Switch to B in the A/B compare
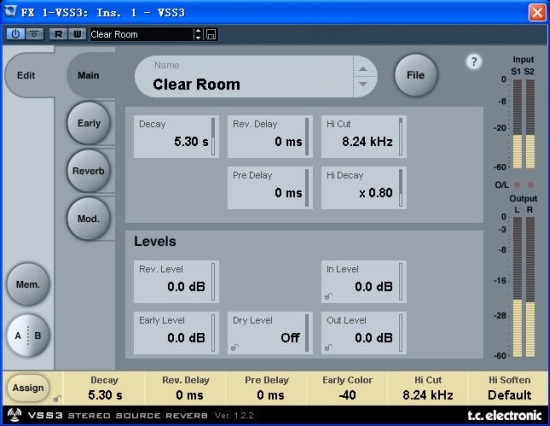The image size is (550, 426). coord(38,335)
